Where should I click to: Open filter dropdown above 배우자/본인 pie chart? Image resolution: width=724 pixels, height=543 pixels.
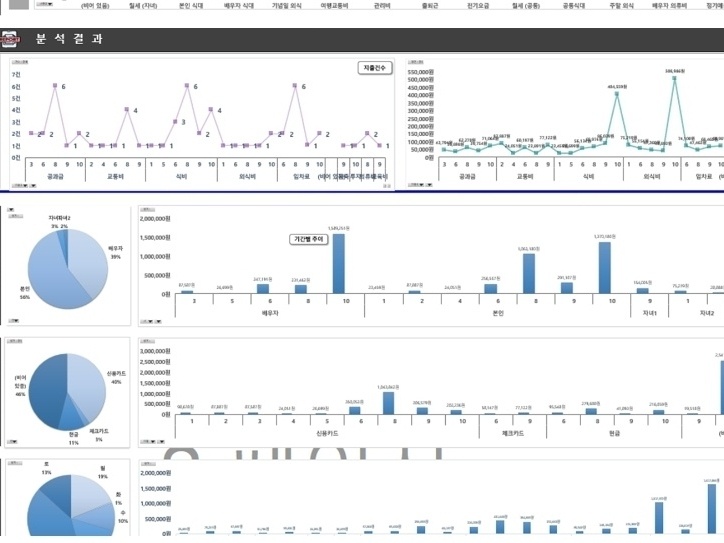pyautogui.click(x=11, y=210)
